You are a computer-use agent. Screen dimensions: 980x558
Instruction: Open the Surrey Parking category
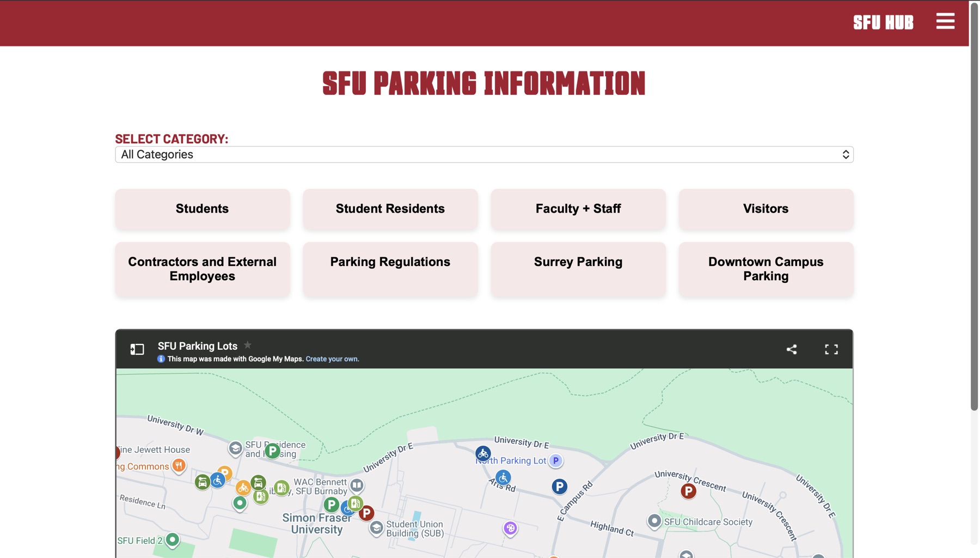click(578, 269)
